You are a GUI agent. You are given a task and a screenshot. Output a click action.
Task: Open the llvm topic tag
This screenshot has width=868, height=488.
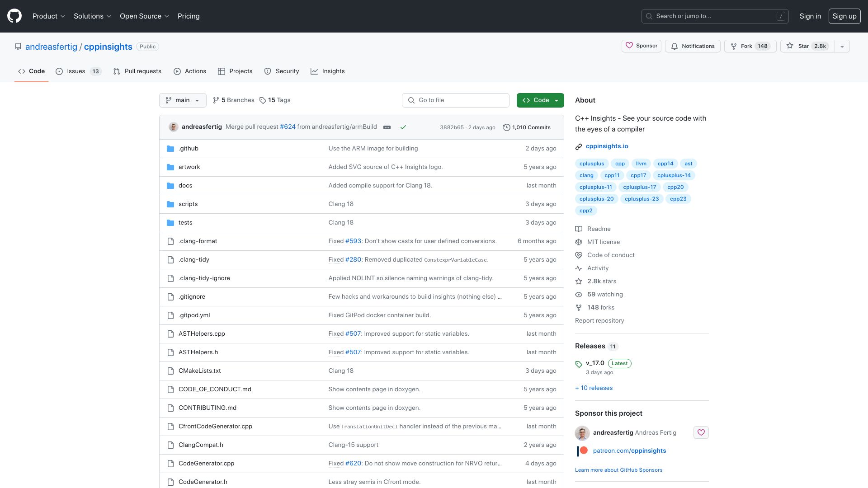coord(641,164)
